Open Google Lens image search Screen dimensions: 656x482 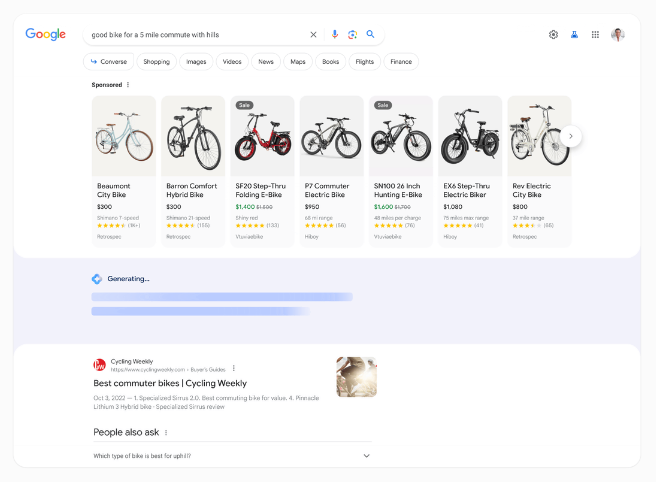point(352,34)
